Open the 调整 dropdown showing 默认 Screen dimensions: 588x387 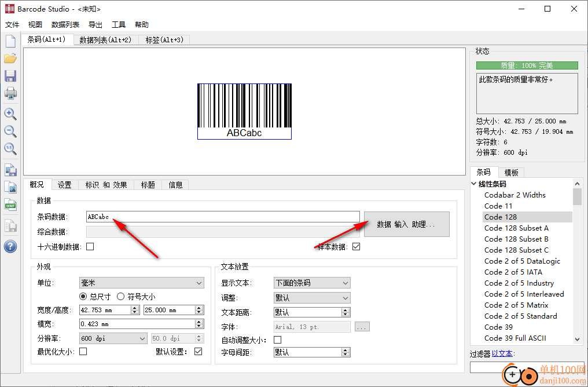pyautogui.click(x=312, y=298)
